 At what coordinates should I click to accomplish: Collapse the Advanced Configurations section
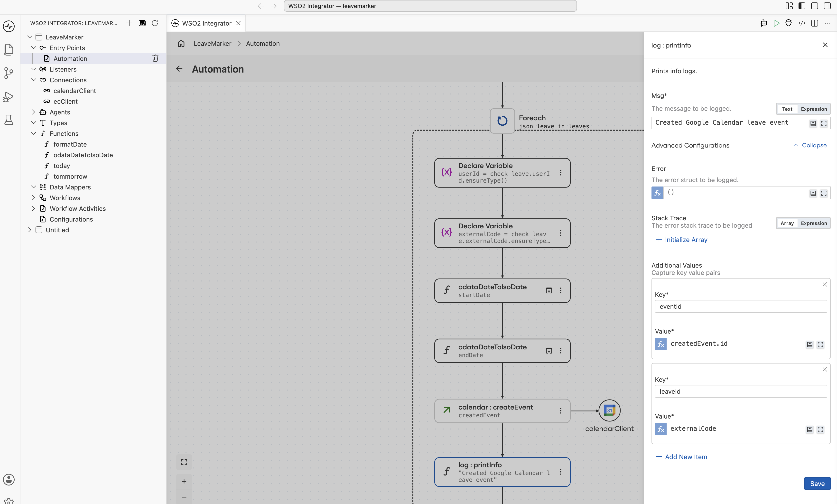pyautogui.click(x=810, y=145)
